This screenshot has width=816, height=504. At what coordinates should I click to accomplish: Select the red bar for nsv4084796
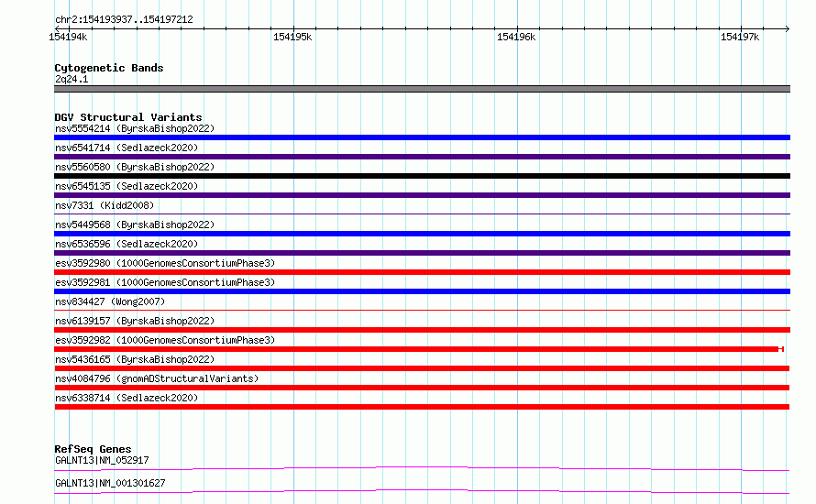[422, 388]
